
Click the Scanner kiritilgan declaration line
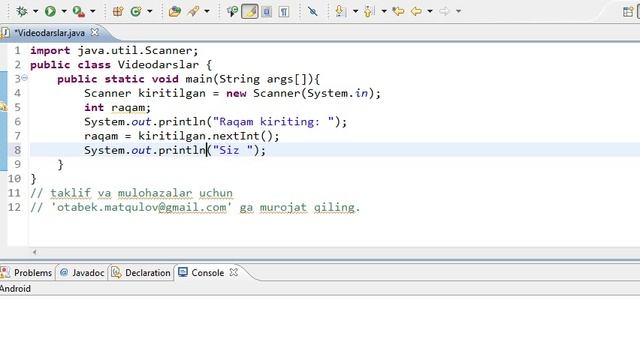(232, 93)
